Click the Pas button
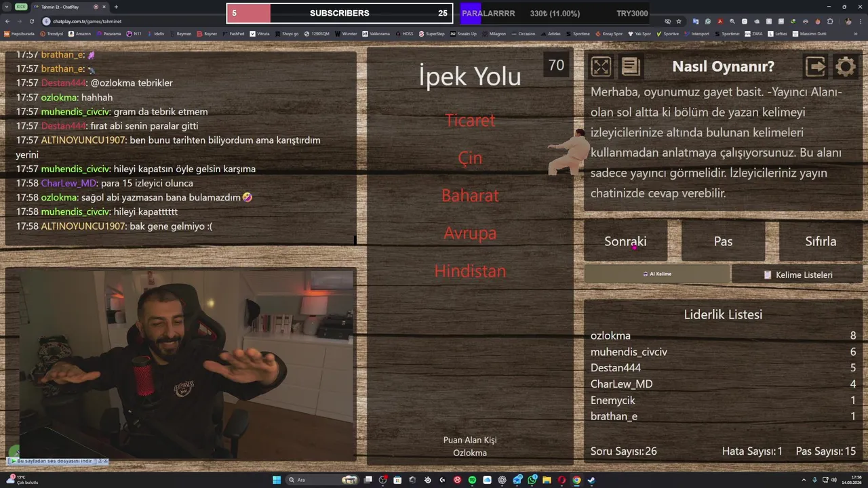This screenshot has width=868, height=488. [x=723, y=241]
